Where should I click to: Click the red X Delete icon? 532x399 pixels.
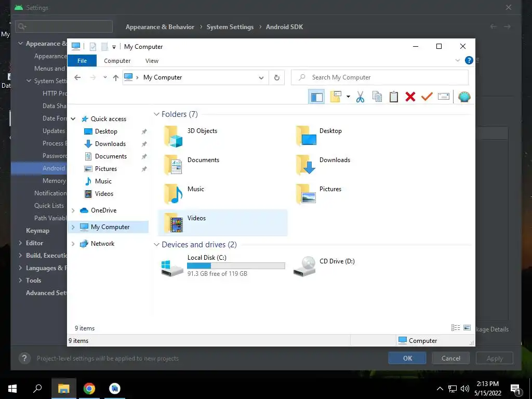pos(410,97)
